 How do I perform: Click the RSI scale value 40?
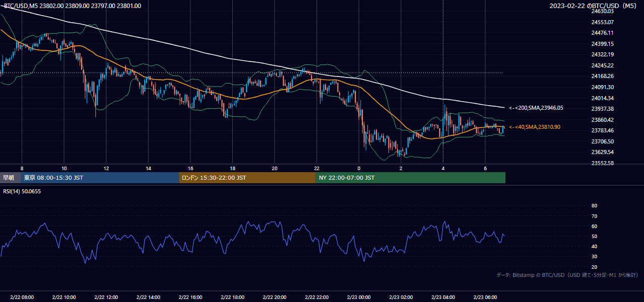tap(594, 246)
